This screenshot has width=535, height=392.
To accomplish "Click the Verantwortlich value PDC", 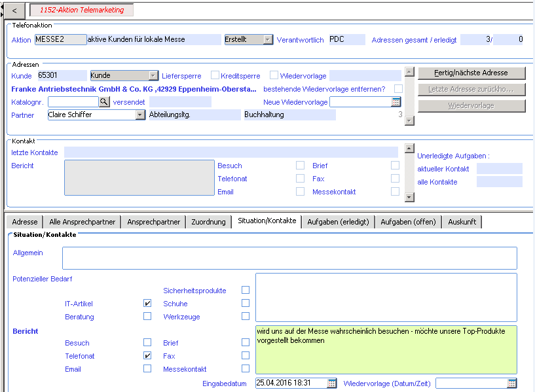I will pyautogui.click(x=347, y=39).
